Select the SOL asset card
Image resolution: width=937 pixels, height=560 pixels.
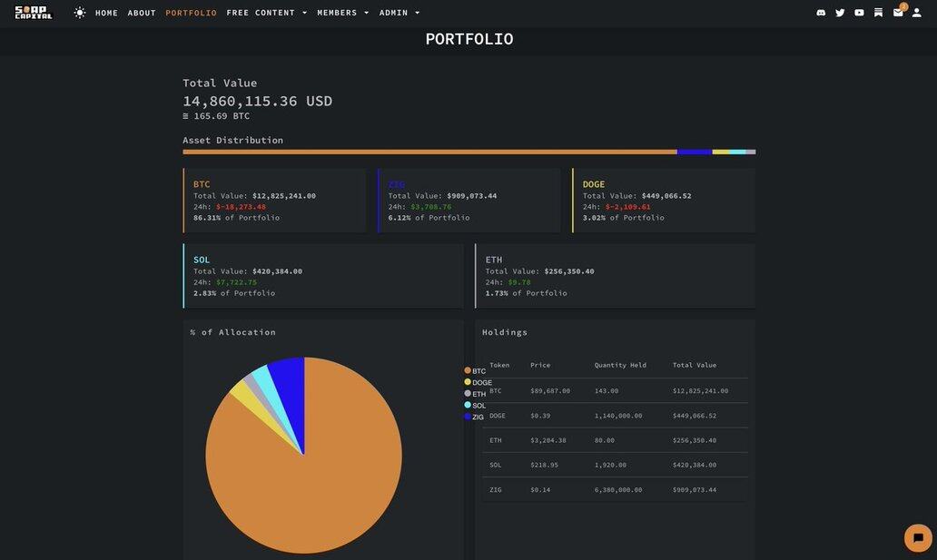coord(323,276)
